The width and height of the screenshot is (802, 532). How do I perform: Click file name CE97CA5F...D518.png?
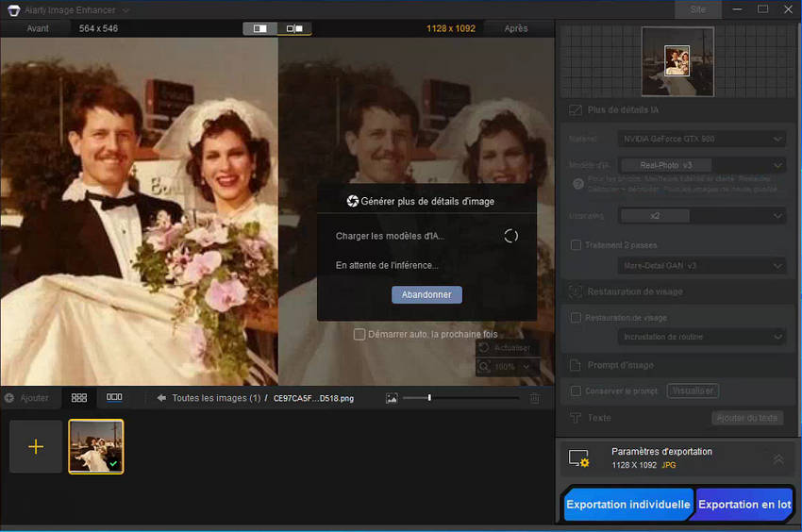click(313, 398)
